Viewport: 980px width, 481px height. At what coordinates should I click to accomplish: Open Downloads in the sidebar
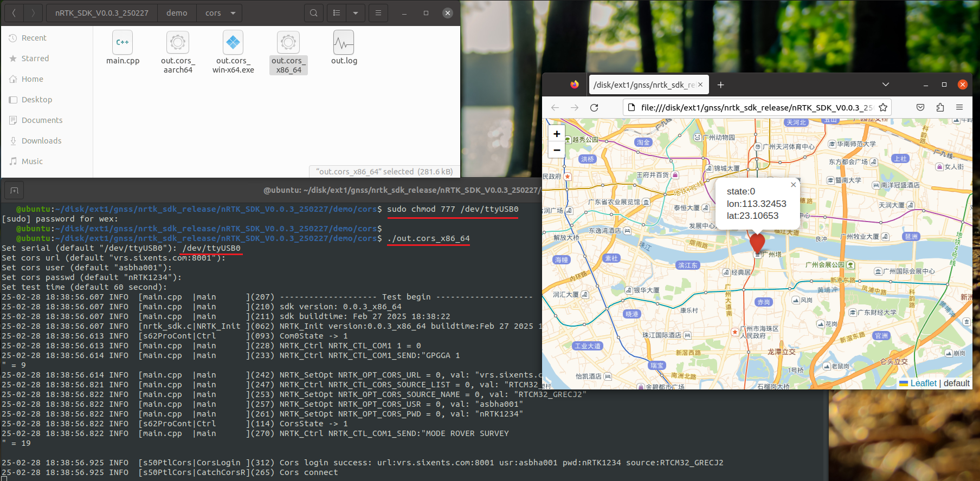(x=41, y=141)
